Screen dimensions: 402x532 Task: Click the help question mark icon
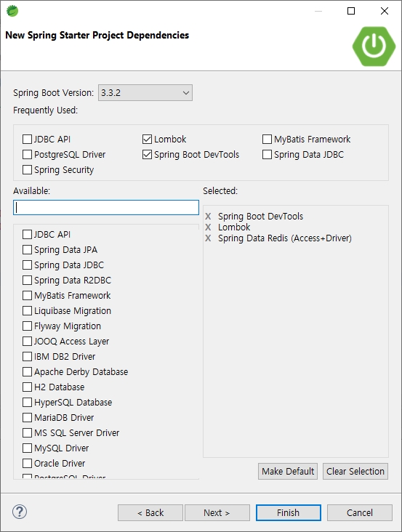pyautogui.click(x=20, y=512)
